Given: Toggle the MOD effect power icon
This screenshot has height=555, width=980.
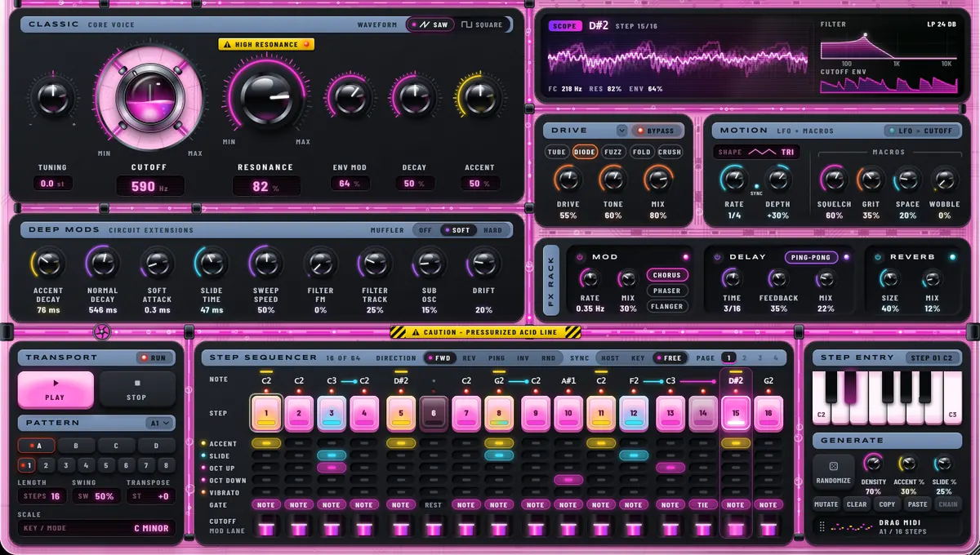Looking at the screenshot, I should click(581, 257).
